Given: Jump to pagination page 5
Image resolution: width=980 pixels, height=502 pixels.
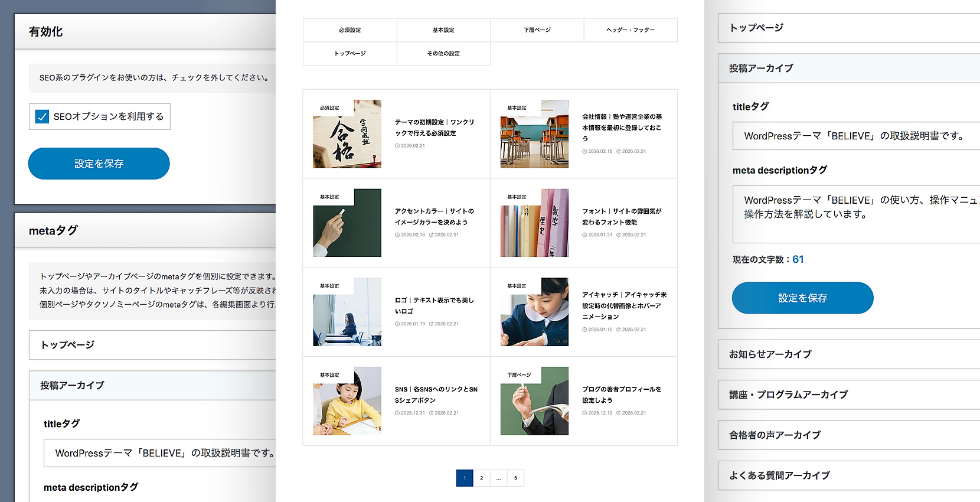Looking at the screenshot, I should [515, 478].
